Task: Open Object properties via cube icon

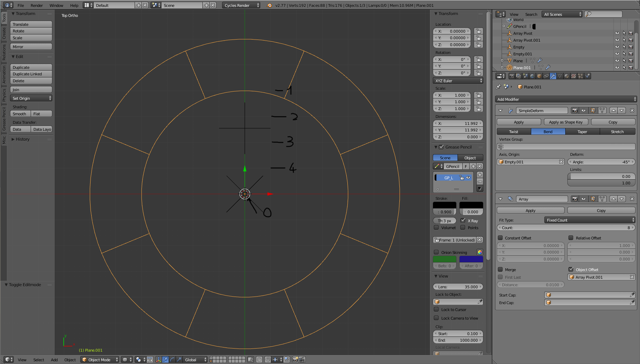Action: point(539,76)
